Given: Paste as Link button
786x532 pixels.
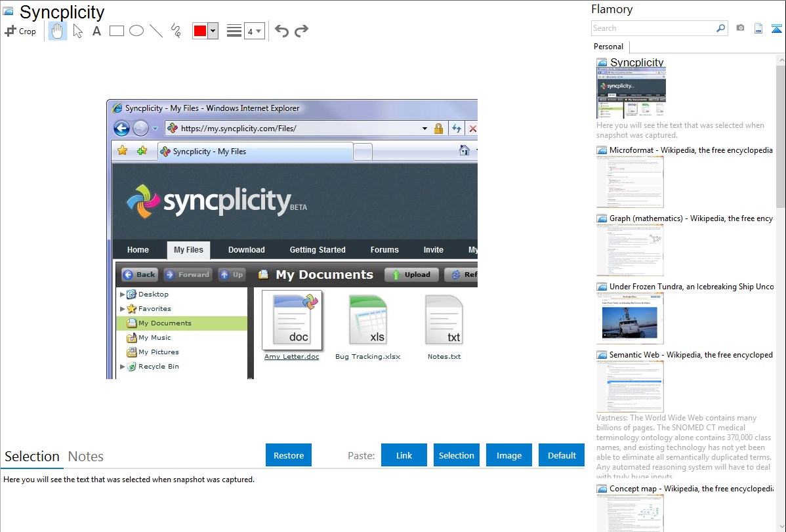Looking at the screenshot, I should [404, 455].
